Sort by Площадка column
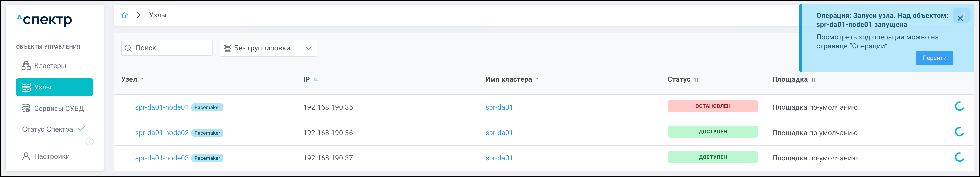Viewport: 980px width, 177px height. pos(813,79)
